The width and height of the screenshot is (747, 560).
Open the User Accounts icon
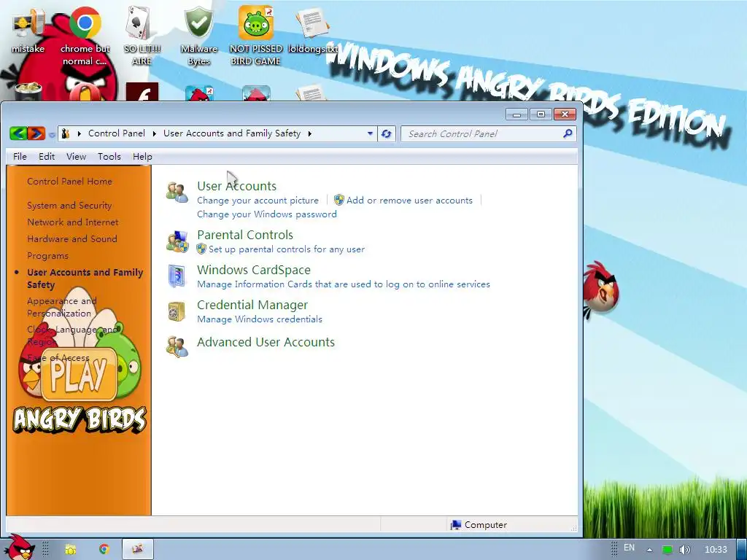pyautogui.click(x=177, y=192)
